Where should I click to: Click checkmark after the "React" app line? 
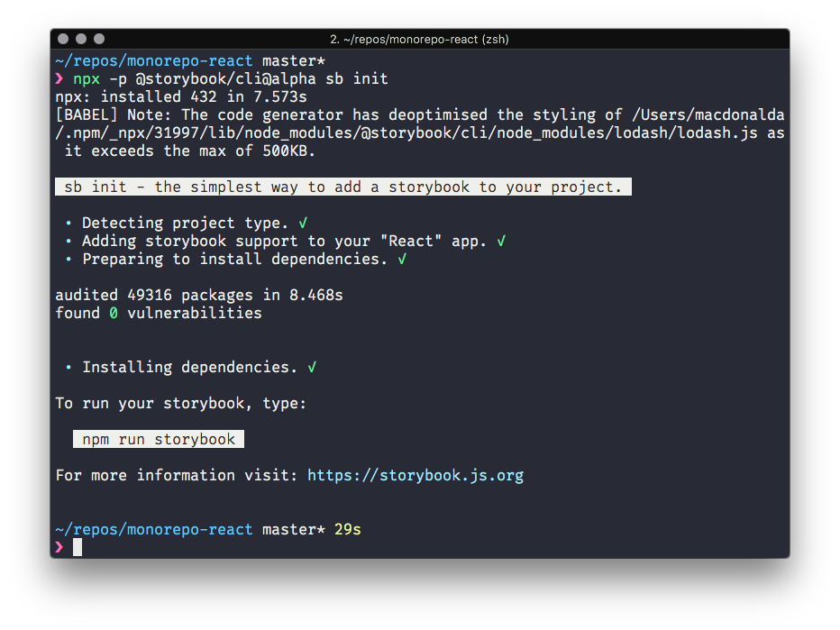(x=501, y=241)
